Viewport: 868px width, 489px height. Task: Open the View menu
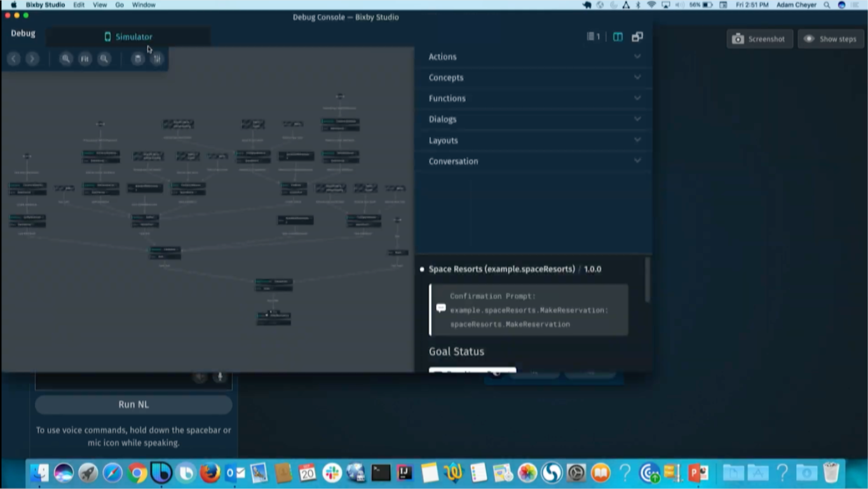100,4
